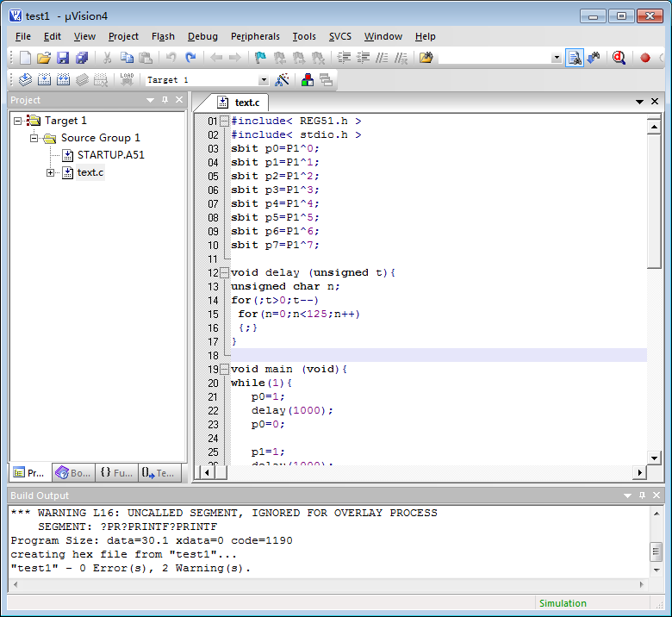Open the Project menu
This screenshot has height=617, width=672.
pos(123,36)
